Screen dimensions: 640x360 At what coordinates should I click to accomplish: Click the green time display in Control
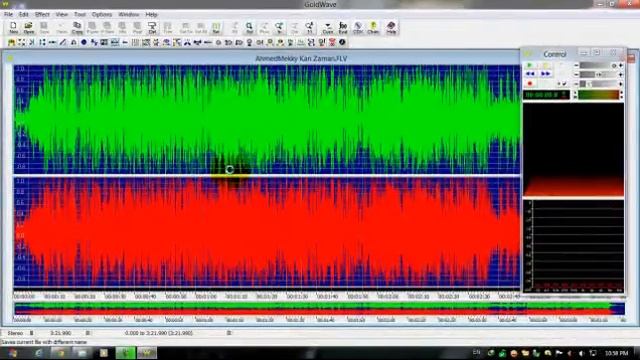546,95
